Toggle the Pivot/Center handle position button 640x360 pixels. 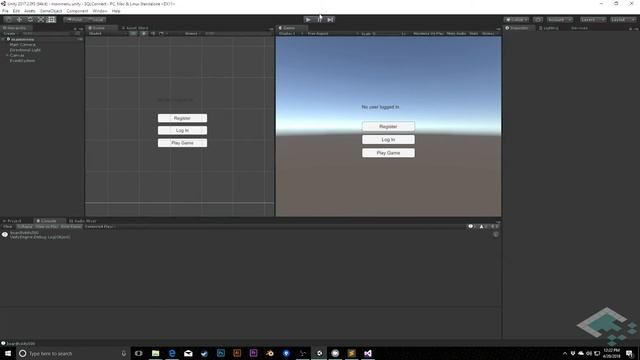[74, 20]
